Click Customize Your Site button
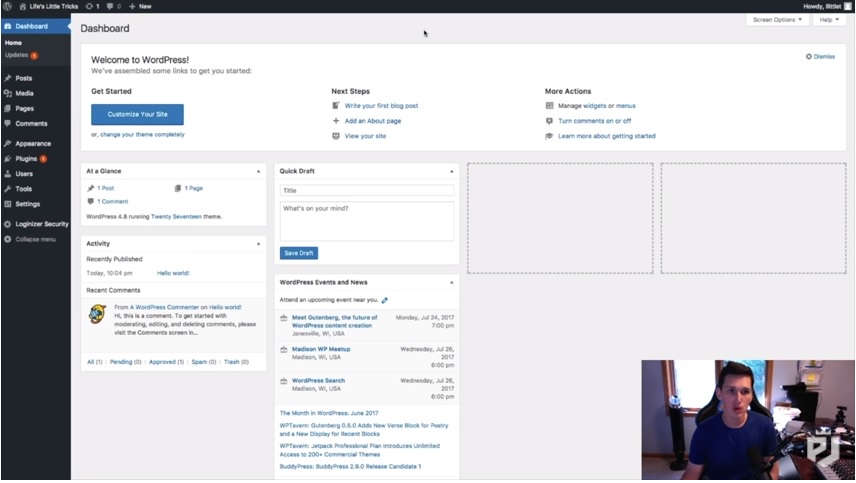The width and height of the screenshot is (856, 483). coord(137,114)
